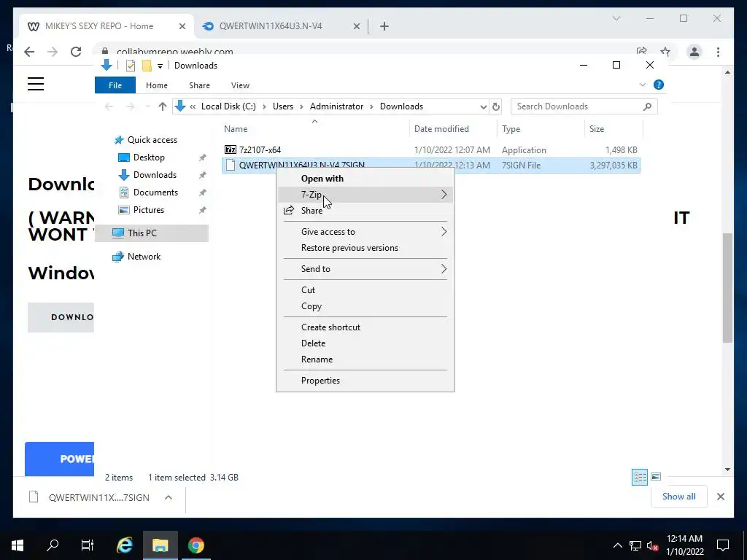This screenshot has height=560, width=747.
Task: Open Internet Explorer from taskbar
Action: (124, 545)
